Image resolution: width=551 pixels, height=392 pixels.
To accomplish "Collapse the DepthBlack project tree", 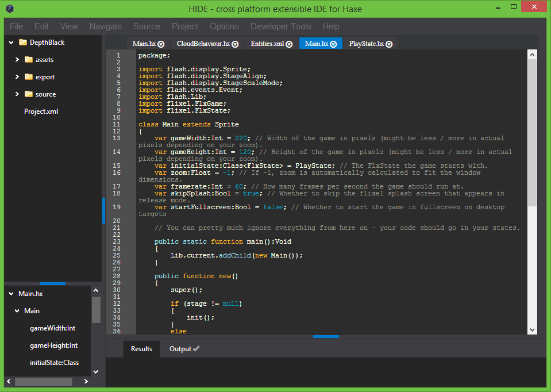I will [11, 43].
